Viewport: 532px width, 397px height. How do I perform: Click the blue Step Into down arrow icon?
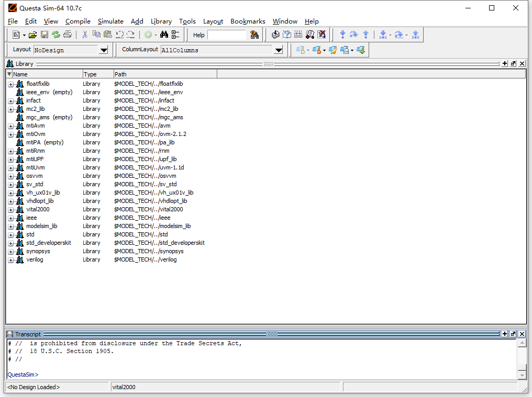pos(342,35)
